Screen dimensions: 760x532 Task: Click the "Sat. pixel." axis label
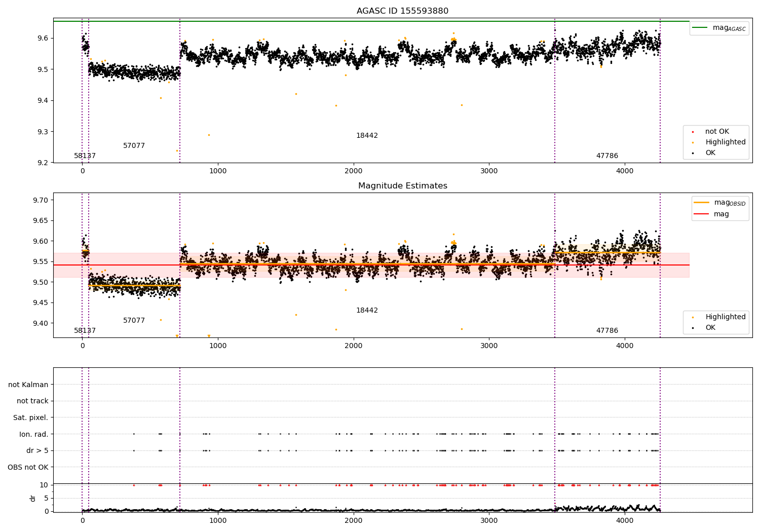(30, 417)
